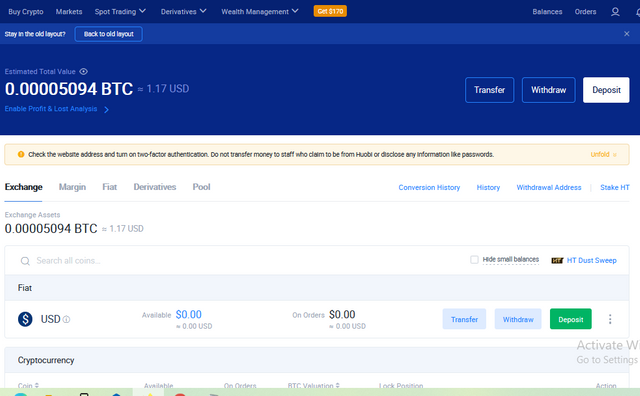
Task: Click the USD dollar coin icon
Action: click(x=25, y=319)
